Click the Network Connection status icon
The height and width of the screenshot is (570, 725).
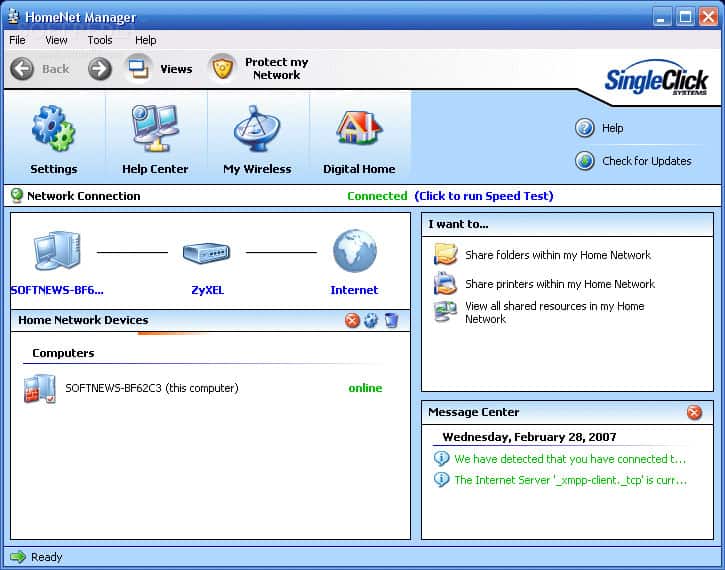[17, 196]
